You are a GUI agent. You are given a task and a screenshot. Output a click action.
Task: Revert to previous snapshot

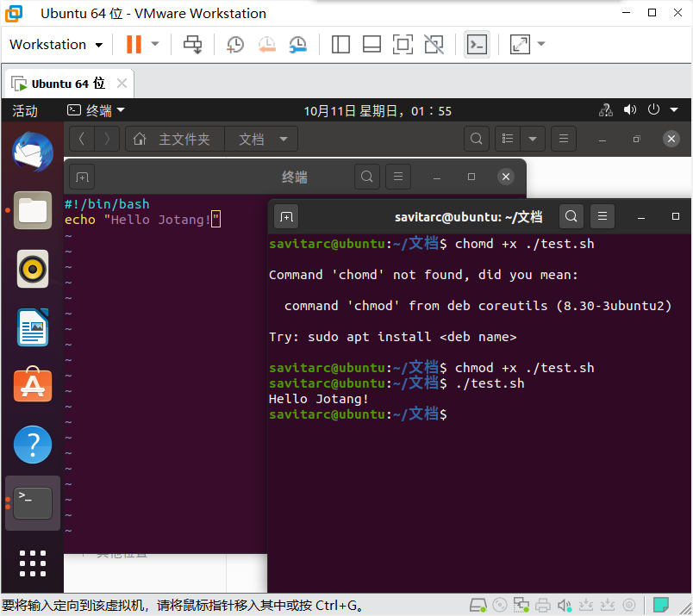point(266,44)
